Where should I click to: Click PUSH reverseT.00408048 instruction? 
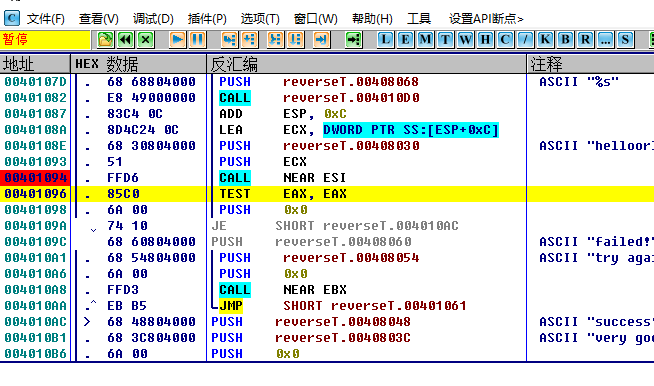pyautogui.click(x=311, y=322)
